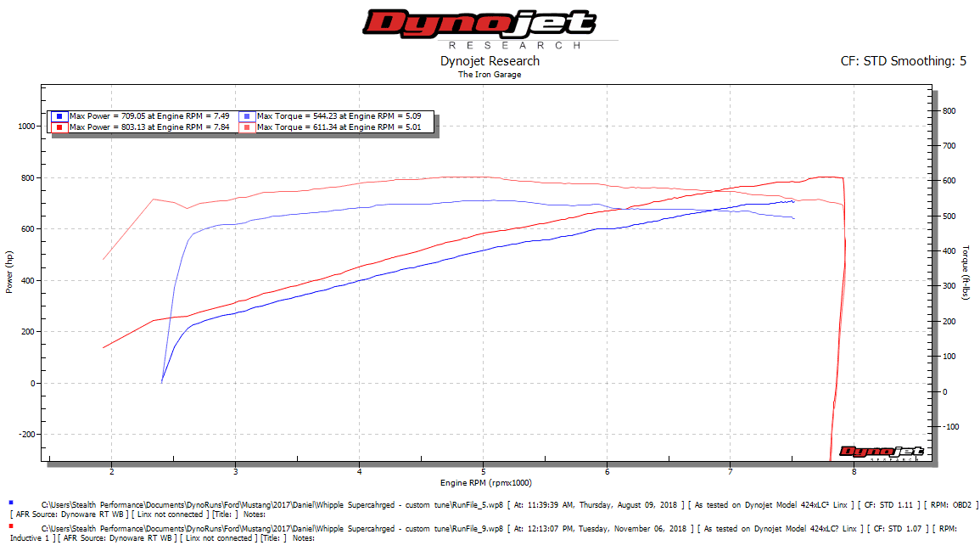Click the RunFile_5.wp8 file path in the footer
980x551 pixels.
click(272, 504)
